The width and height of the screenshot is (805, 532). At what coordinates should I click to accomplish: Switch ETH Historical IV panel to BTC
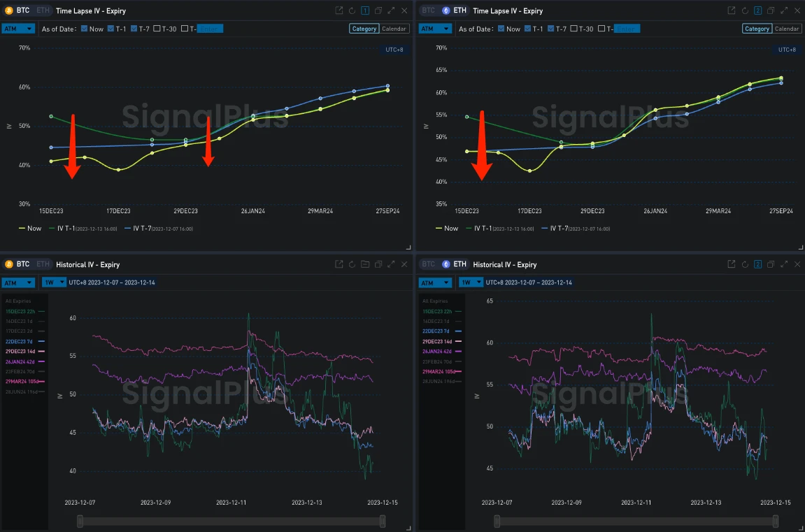pyautogui.click(x=428, y=264)
